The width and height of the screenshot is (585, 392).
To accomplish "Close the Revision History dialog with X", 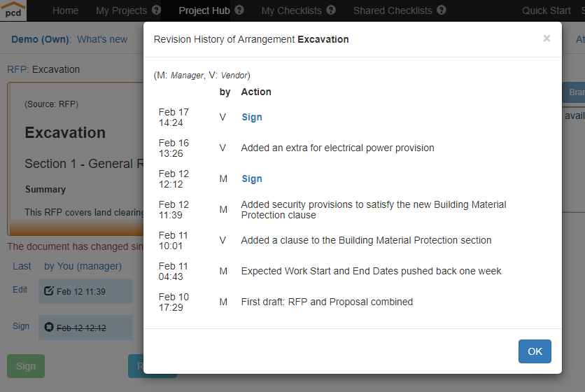I will [547, 38].
